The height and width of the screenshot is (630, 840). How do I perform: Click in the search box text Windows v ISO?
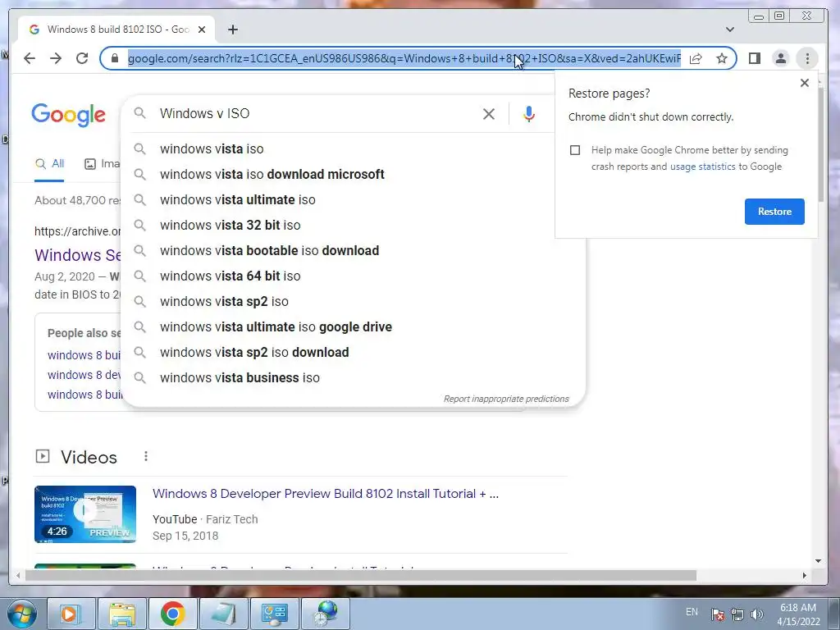pos(204,113)
